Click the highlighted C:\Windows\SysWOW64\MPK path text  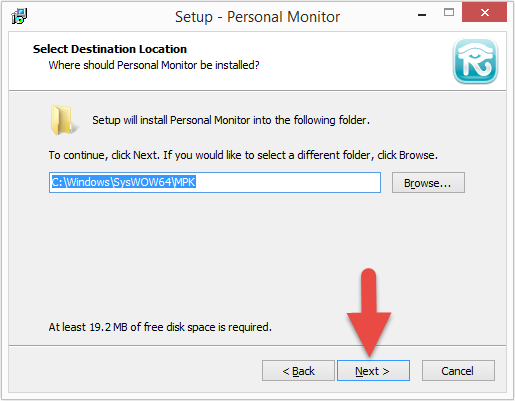tap(124, 182)
